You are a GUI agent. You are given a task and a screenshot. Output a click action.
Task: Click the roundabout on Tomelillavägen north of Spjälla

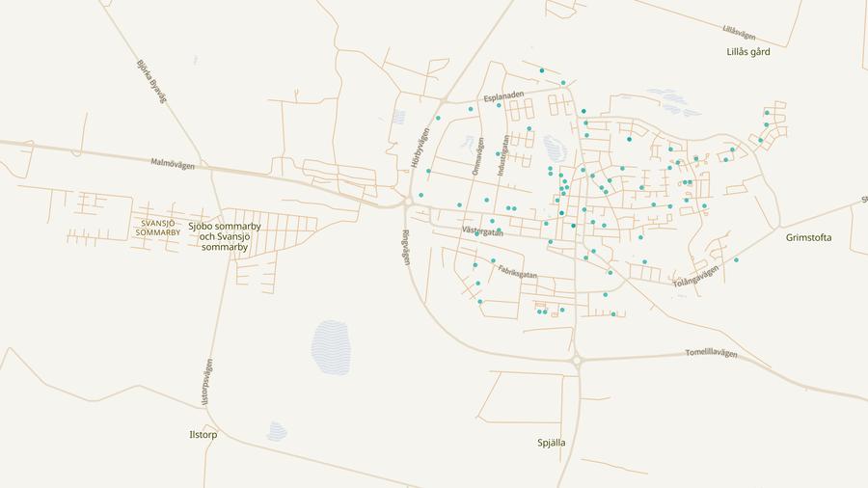point(577,362)
